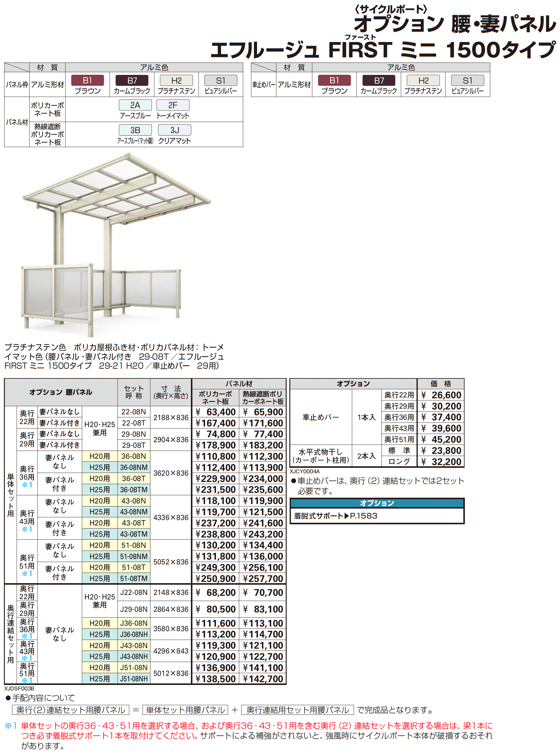The height and width of the screenshot is (755, 560).
Task: Click the 標準 clothes-rail price ¥23,800
Action: pyautogui.click(x=441, y=451)
